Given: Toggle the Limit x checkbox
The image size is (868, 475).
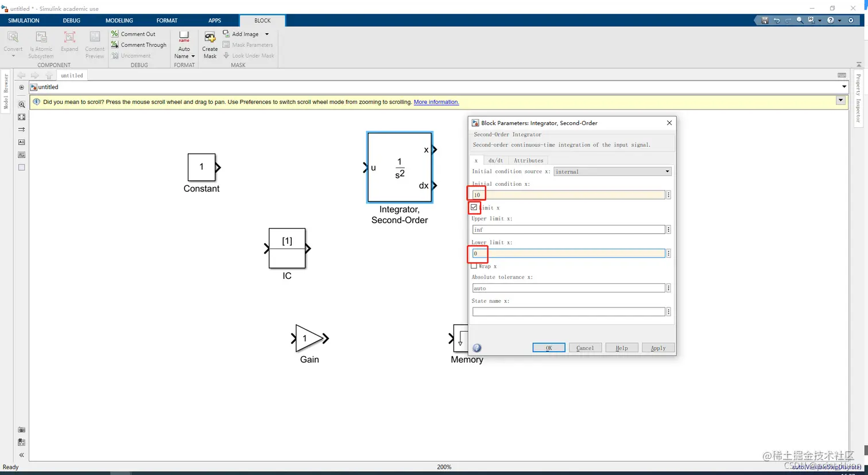Looking at the screenshot, I should pos(474,207).
